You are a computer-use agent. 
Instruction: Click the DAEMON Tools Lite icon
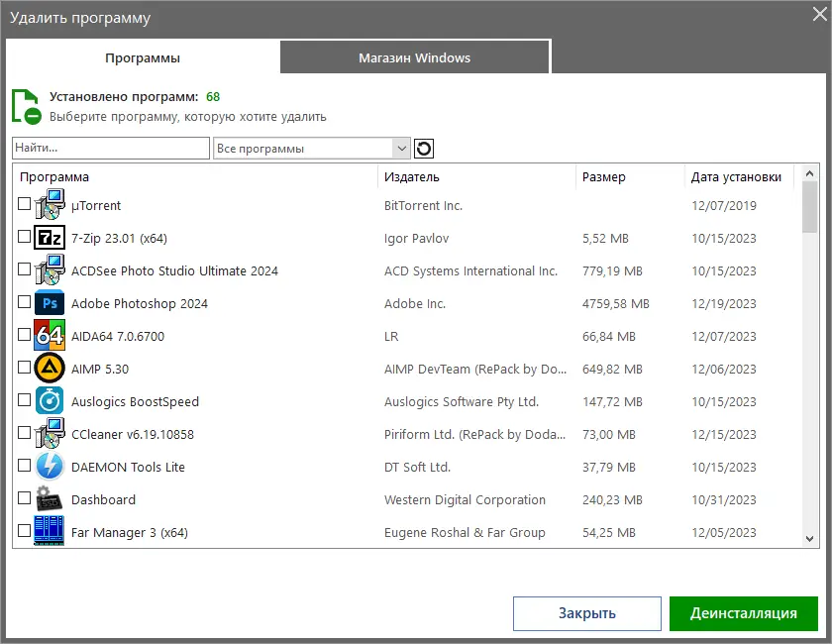tap(50, 467)
